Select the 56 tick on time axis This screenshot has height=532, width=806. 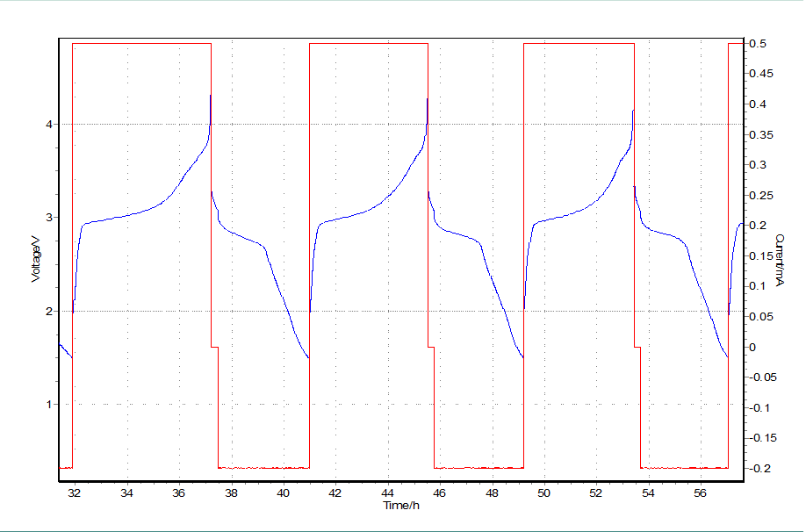[x=700, y=493]
